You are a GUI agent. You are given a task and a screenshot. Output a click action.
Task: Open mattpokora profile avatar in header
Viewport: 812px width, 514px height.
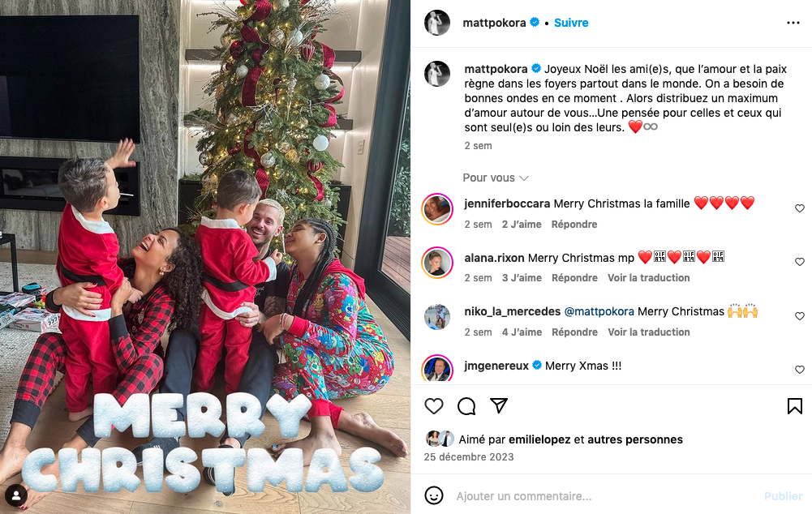coord(437,23)
